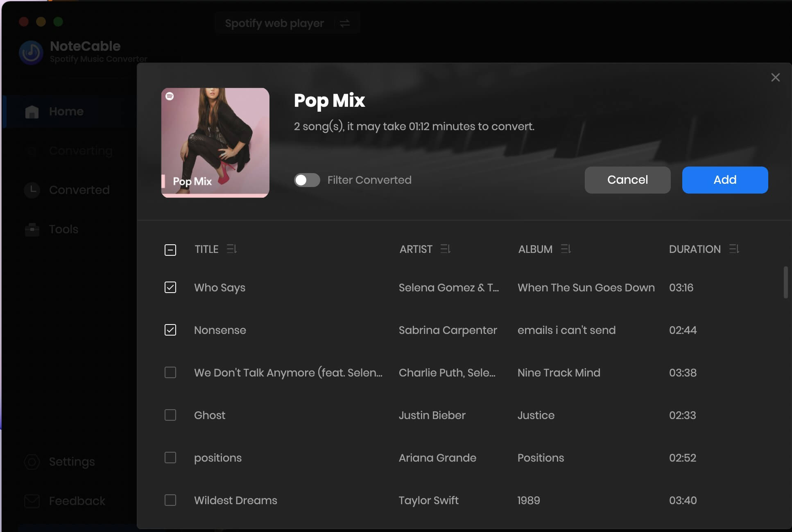
Task: Click the blue Add button
Action: tap(725, 180)
